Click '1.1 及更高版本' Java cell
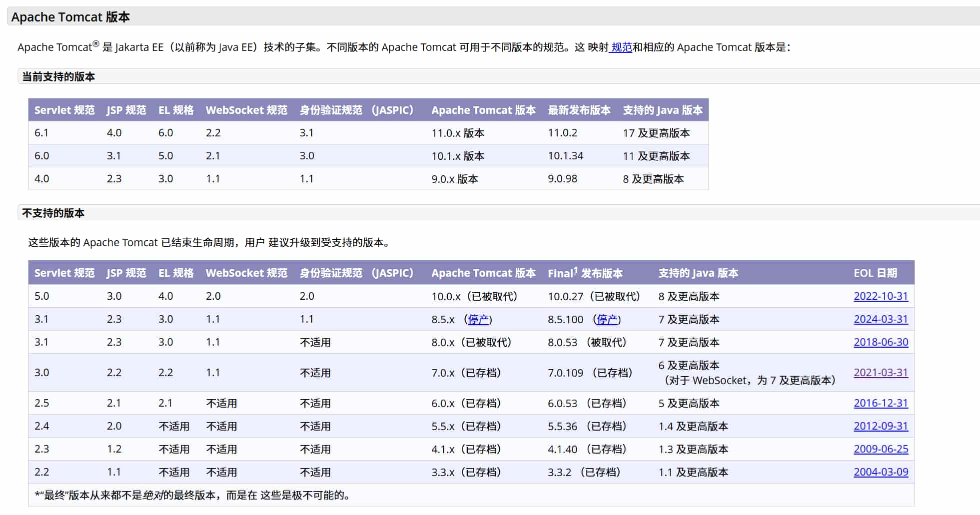Image resolution: width=980 pixels, height=515 pixels. tap(693, 472)
